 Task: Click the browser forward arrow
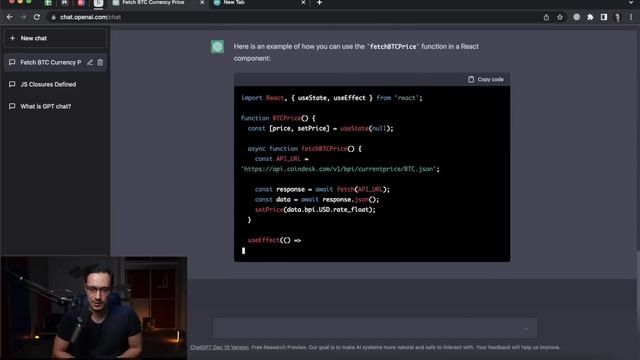(23, 17)
